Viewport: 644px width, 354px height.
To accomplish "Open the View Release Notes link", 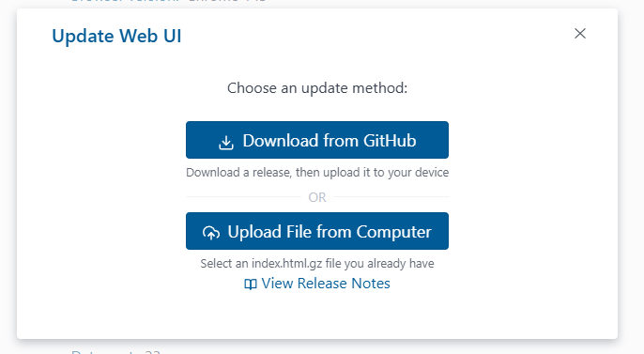I will click(317, 284).
